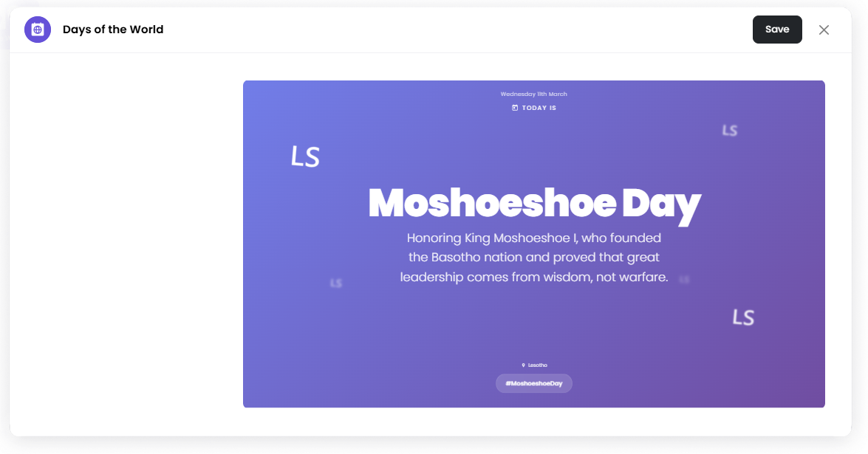Click the TODAY IS label
This screenshot has width=868, height=454.
[x=539, y=108]
